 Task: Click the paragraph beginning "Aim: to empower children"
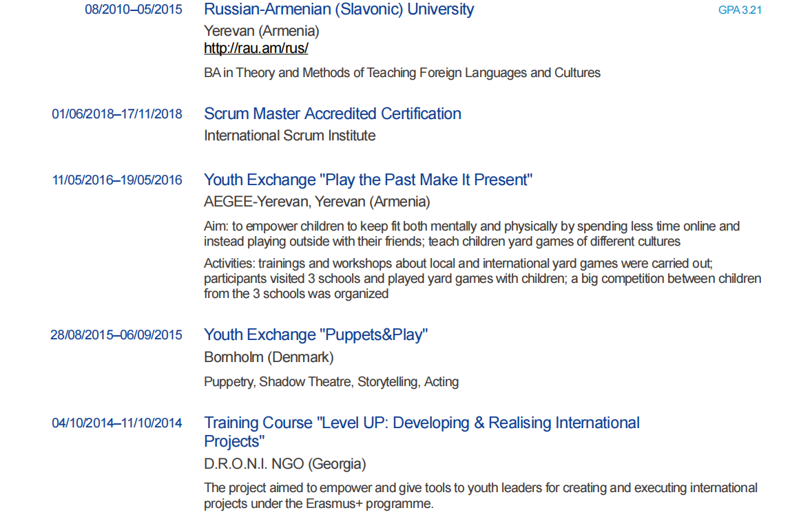click(472, 233)
